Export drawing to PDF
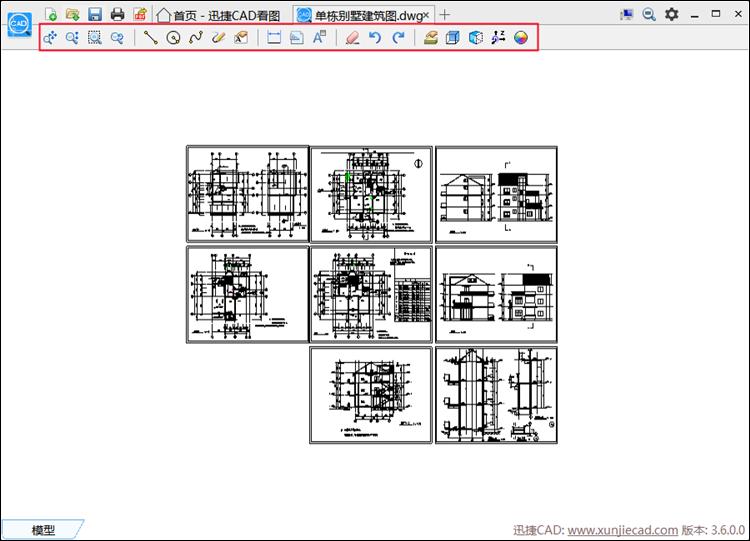 [140, 14]
